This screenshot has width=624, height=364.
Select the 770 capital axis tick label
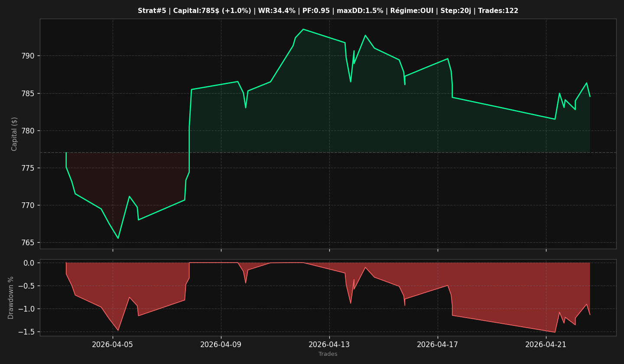tap(29, 205)
